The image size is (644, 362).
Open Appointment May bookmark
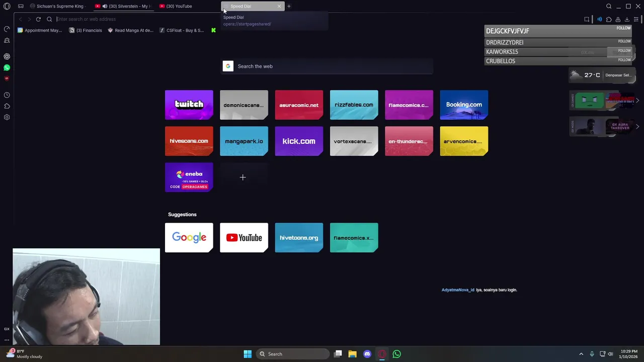(40, 30)
